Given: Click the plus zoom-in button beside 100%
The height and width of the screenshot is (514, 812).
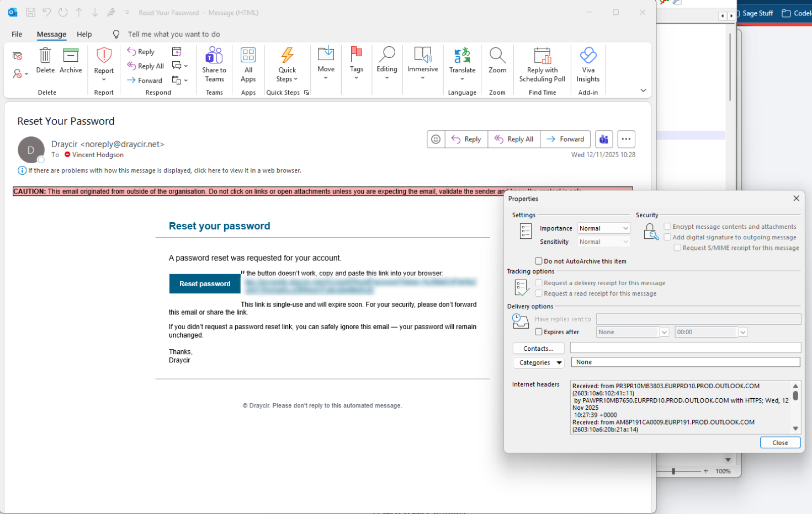Looking at the screenshot, I should (706, 471).
